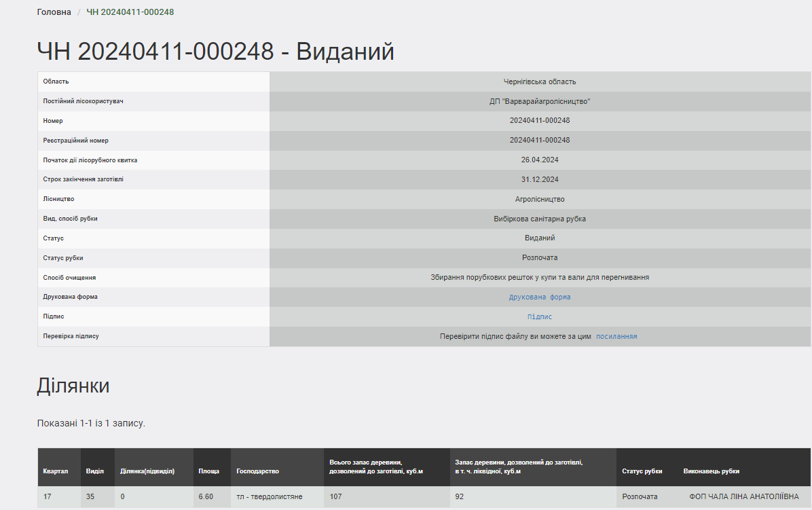Click the Виділ column header
This screenshot has width=812, height=510.
click(x=94, y=471)
